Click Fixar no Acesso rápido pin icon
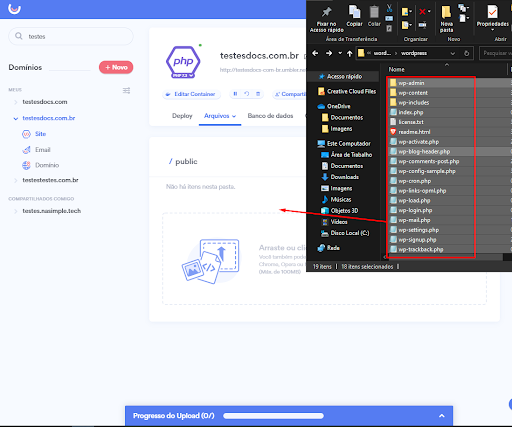Screen dimensions: 512x427 click(x=326, y=12)
